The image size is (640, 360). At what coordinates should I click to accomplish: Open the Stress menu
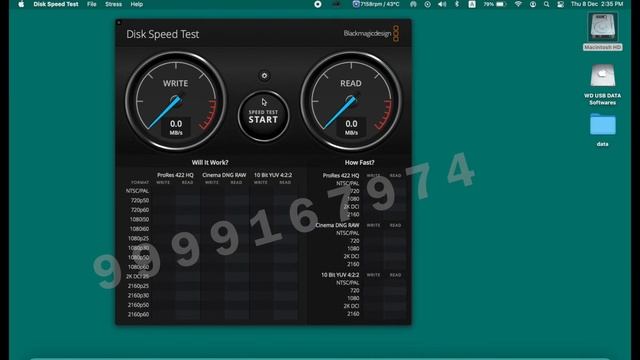pos(113,4)
